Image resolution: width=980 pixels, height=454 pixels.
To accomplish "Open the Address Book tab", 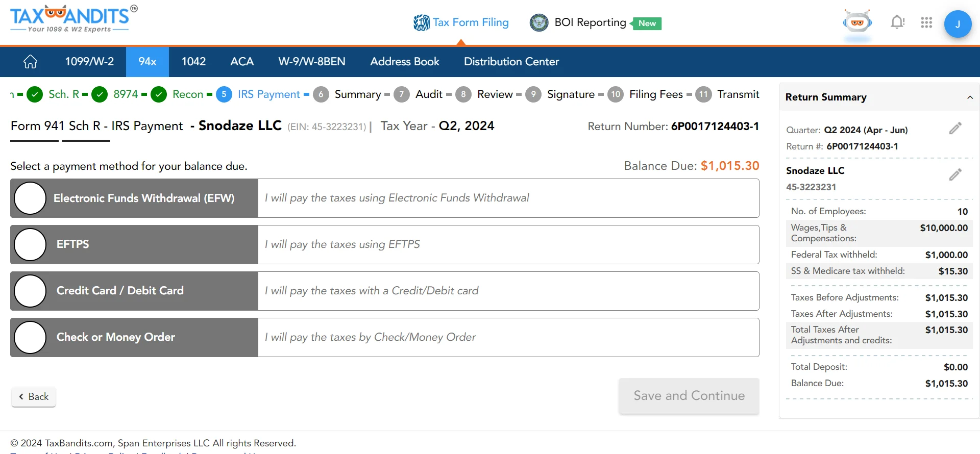I will click(404, 62).
